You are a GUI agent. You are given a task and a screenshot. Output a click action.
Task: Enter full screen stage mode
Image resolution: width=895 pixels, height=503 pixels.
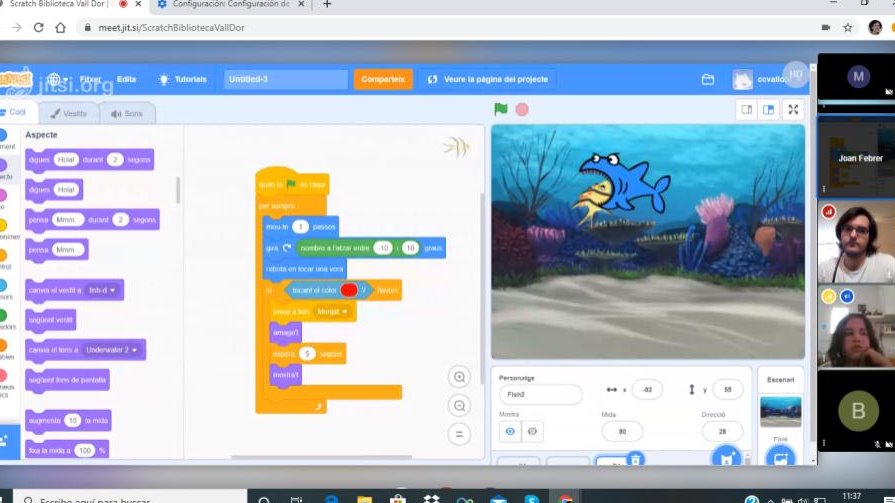793,110
